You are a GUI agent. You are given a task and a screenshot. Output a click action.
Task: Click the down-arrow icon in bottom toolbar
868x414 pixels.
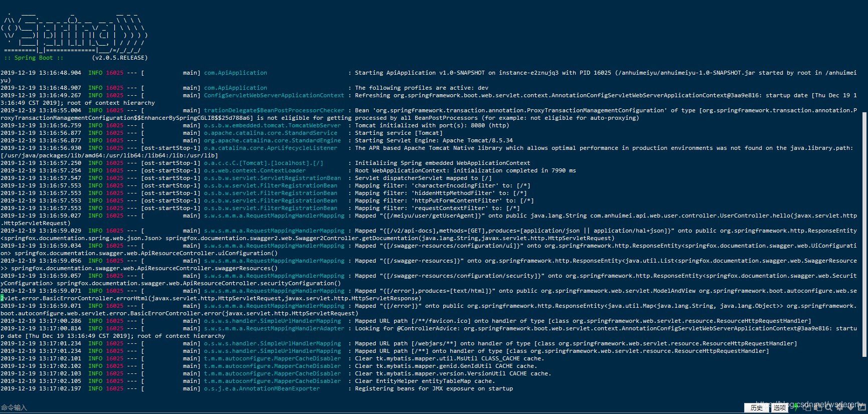[850, 407]
